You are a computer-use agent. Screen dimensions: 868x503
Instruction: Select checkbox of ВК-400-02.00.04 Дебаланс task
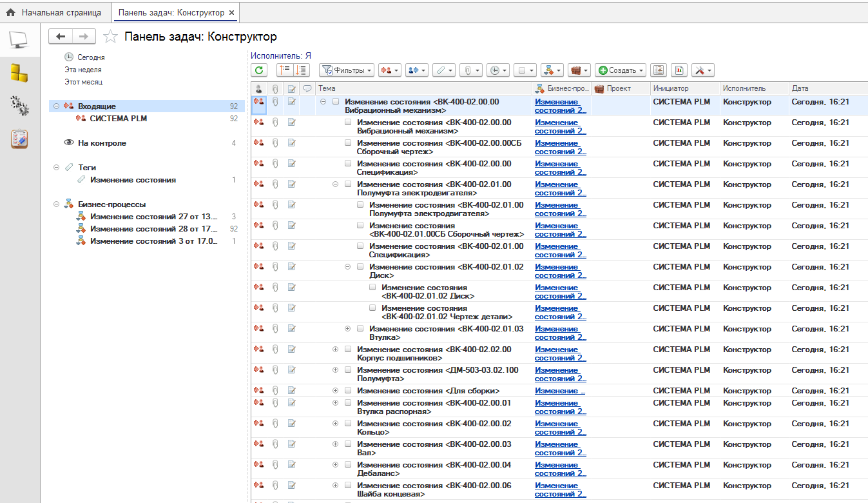(348, 465)
